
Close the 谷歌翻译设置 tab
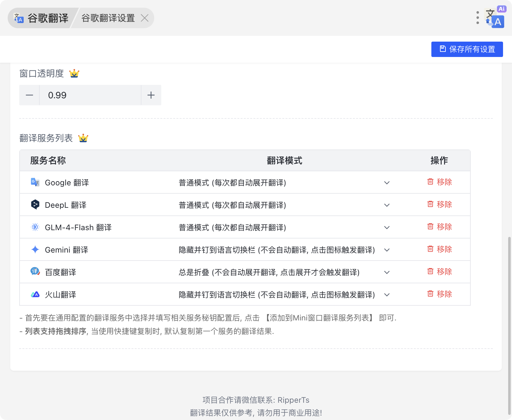(x=145, y=18)
